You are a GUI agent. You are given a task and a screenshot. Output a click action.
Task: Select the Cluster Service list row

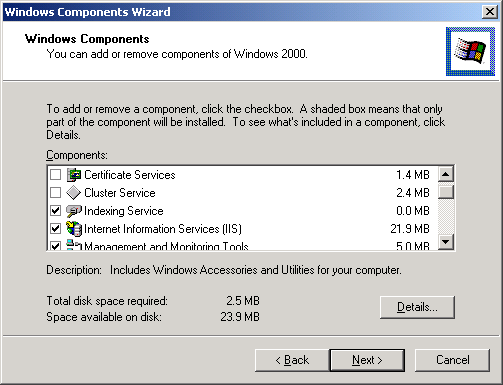[x=242, y=193]
